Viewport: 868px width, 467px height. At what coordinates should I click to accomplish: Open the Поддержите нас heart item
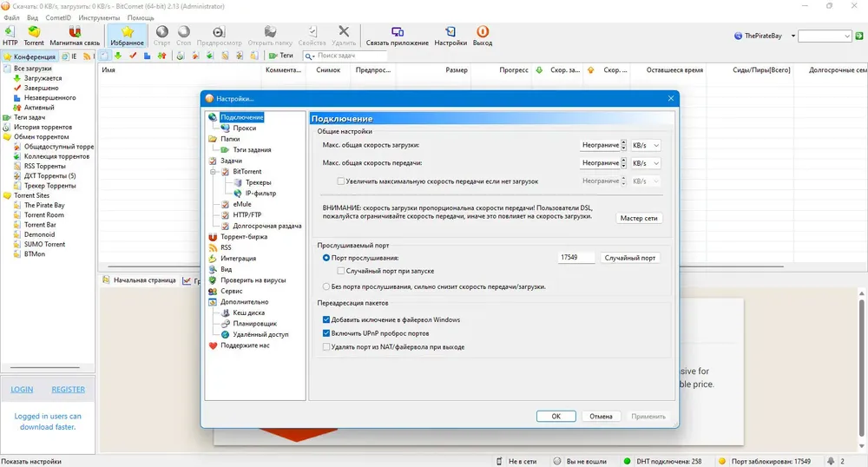coord(245,345)
